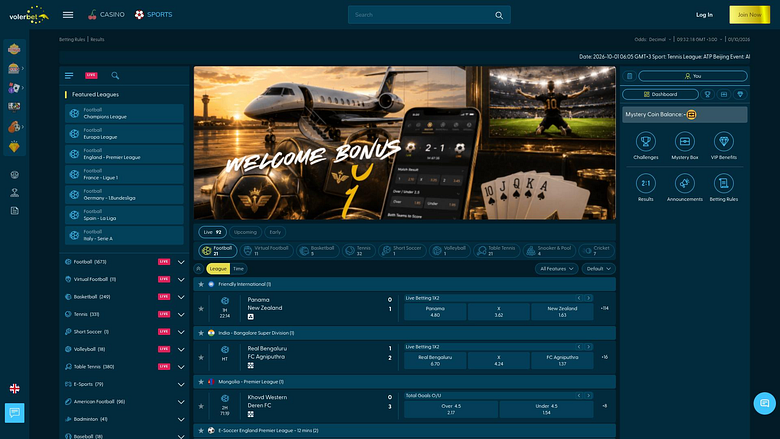Switch to the Live 92 tab
Viewport: 780px width, 439px height.
[x=212, y=232]
